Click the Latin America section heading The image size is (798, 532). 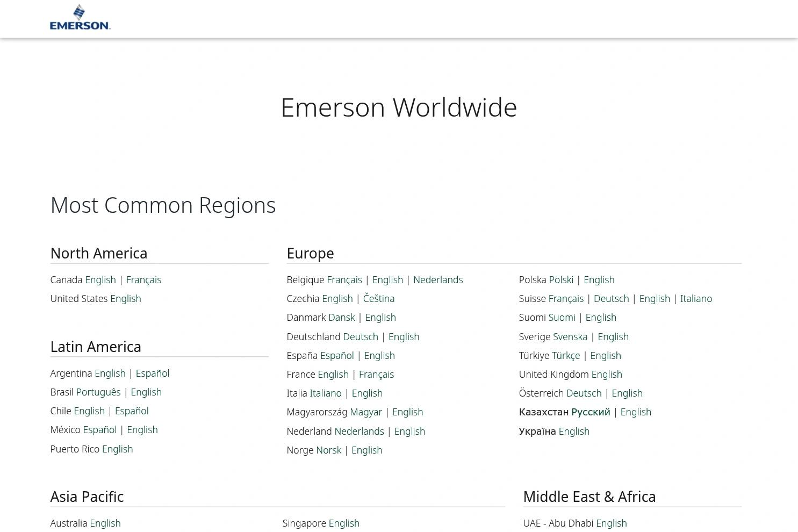pyautogui.click(x=96, y=347)
